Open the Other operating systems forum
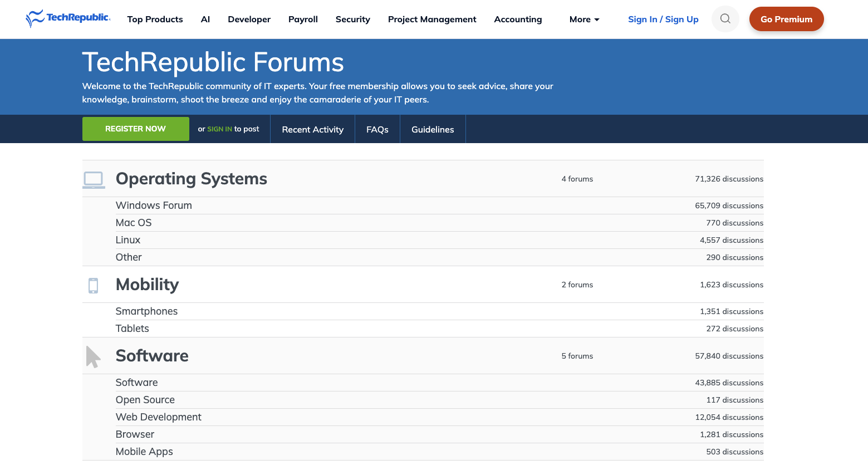 (129, 257)
